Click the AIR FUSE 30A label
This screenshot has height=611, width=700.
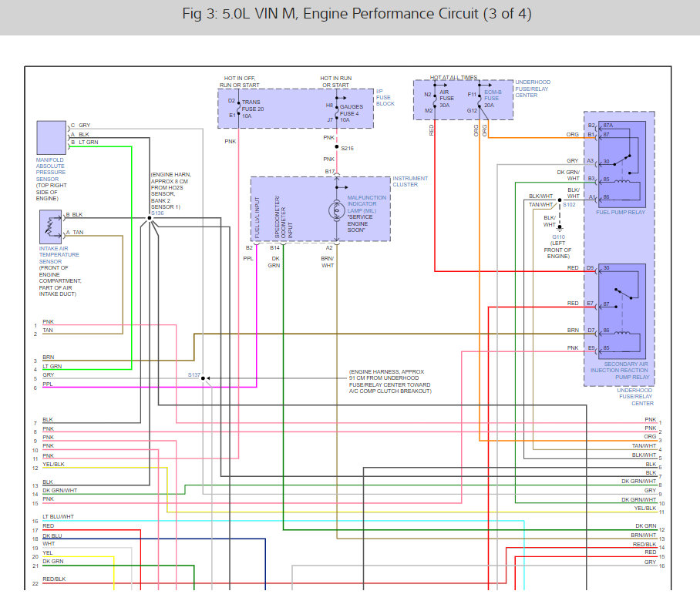pyautogui.click(x=446, y=99)
